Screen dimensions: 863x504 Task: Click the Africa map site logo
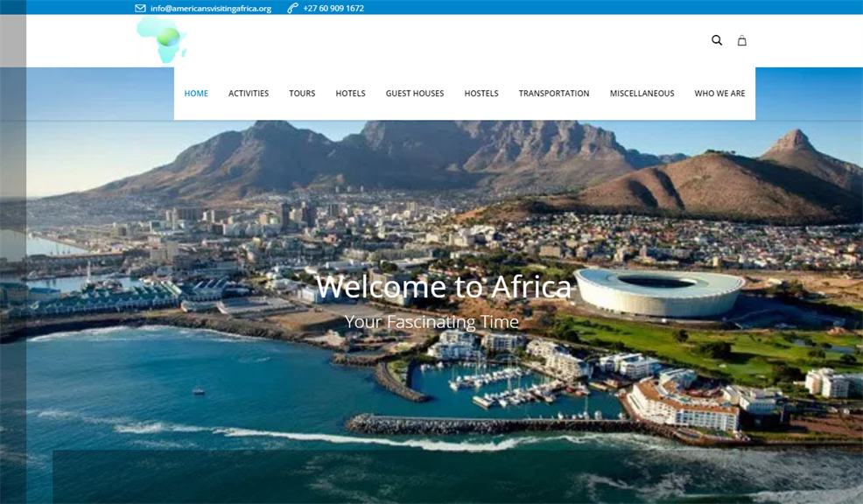162,39
